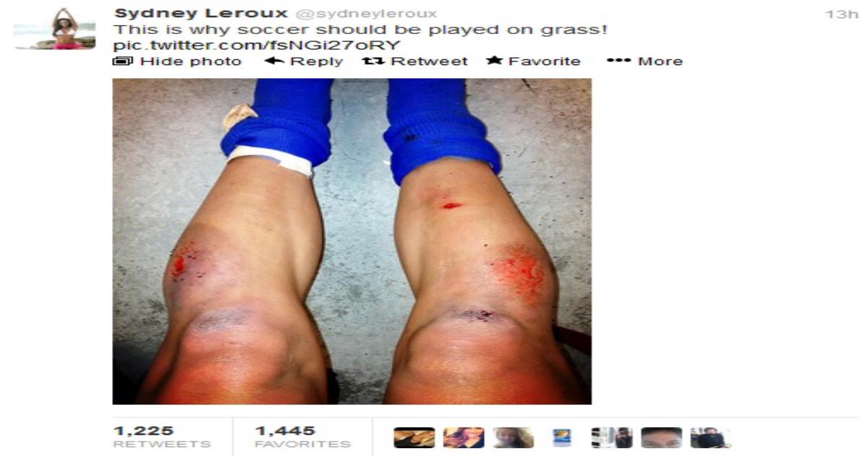Open the injured legs photo
The width and height of the screenshot is (868, 456).
(x=352, y=241)
